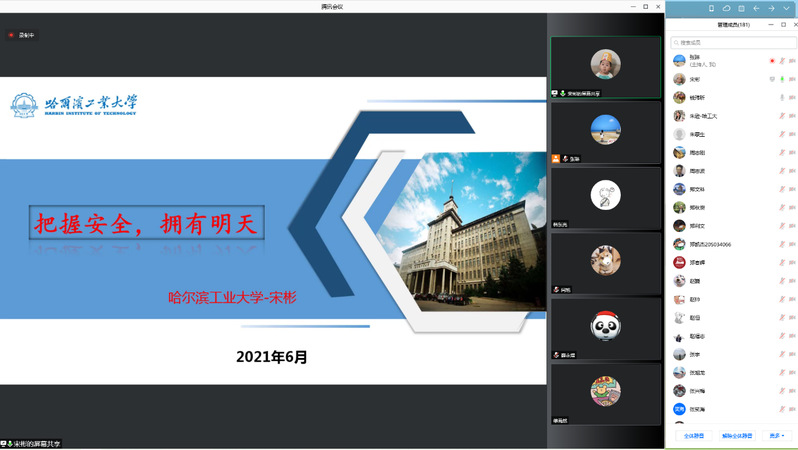The width and height of the screenshot is (798, 450).
Task: Click the screen-sharing status label at bottom left
Action: [31, 444]
